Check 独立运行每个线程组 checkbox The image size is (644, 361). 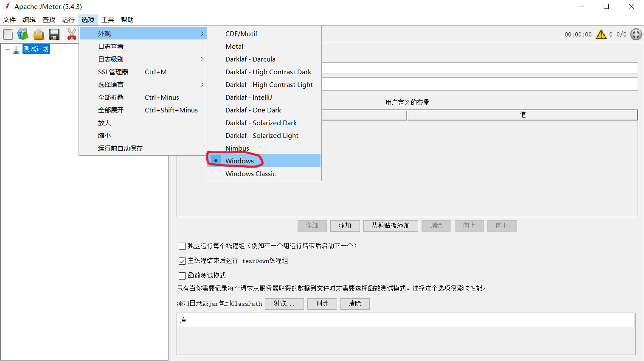(182, 246)
